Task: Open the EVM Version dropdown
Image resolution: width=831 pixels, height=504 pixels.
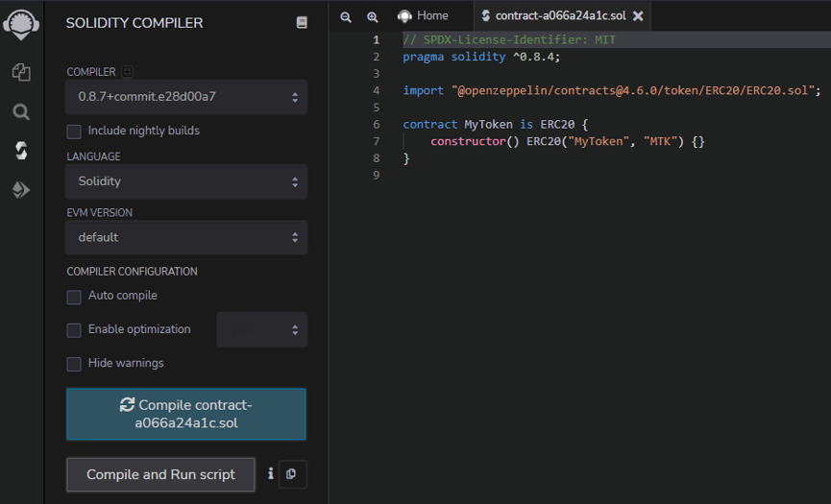Action: point(186,237)
